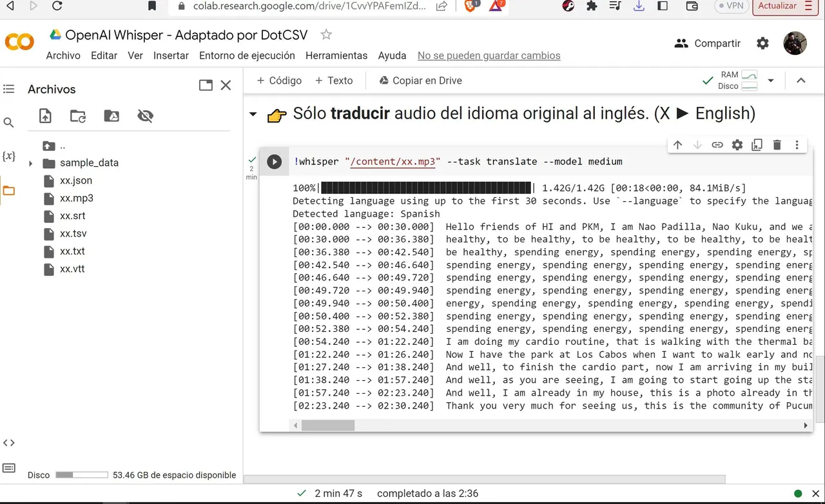
Task: Toggle hidden files visibility eye icon
Action: [146, 116]
